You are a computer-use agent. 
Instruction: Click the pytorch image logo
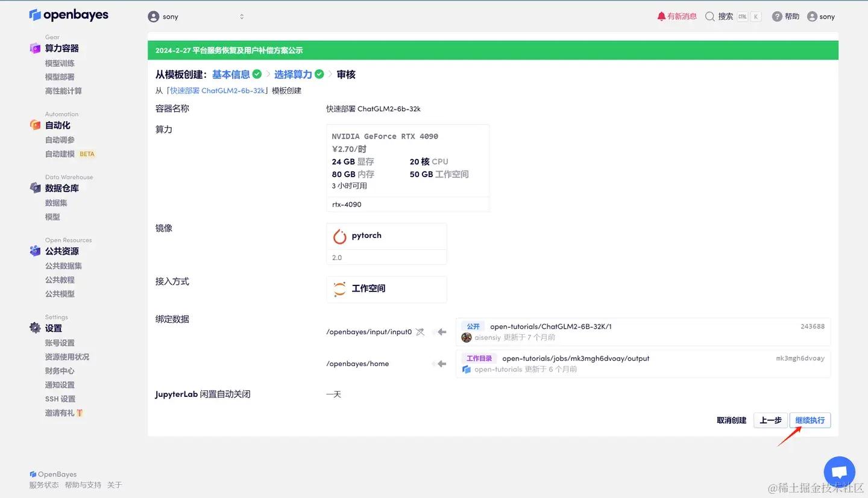[x=340, y=236]
